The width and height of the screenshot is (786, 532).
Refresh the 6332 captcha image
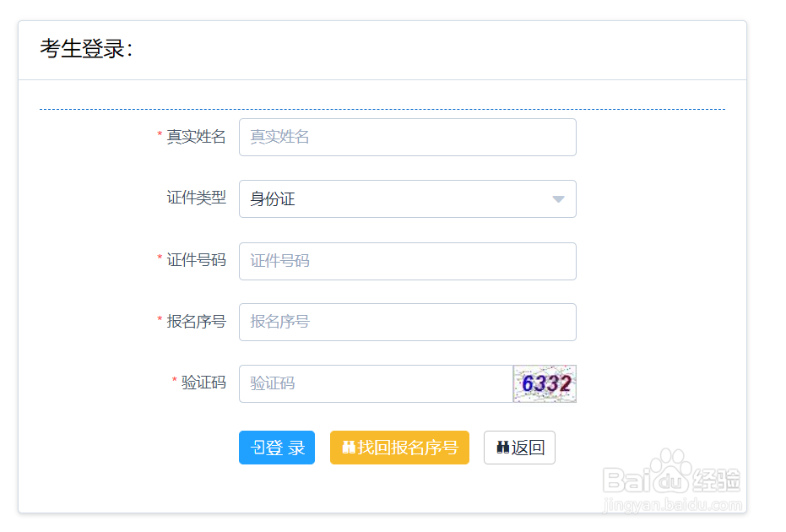tap(545, 384)
